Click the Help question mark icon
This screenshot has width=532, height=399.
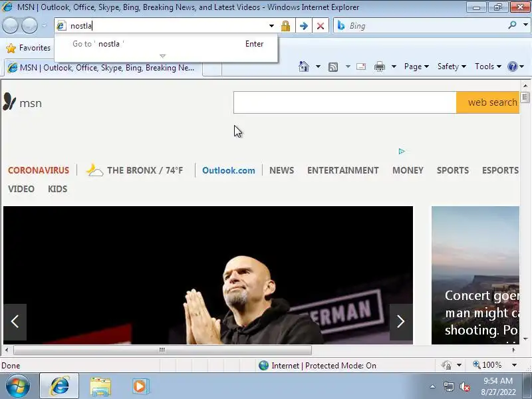[512, 66]
